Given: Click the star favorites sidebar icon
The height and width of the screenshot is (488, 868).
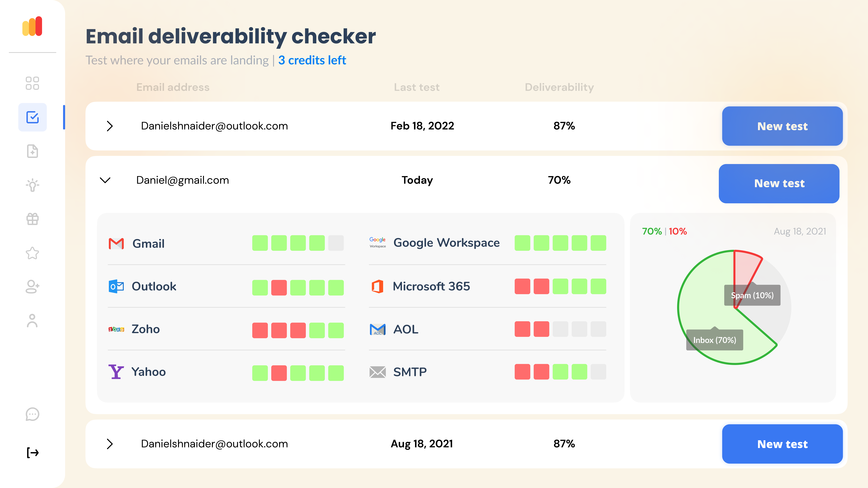Looking at the screenshot, I should tap(32, 253).
